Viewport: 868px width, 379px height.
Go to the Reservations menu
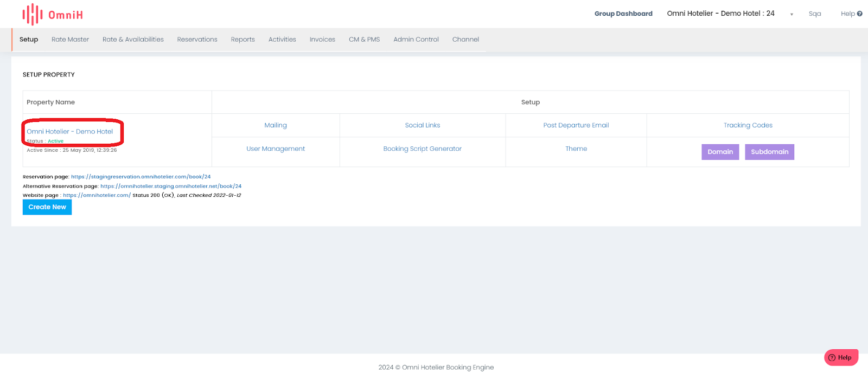click(197, 40)
